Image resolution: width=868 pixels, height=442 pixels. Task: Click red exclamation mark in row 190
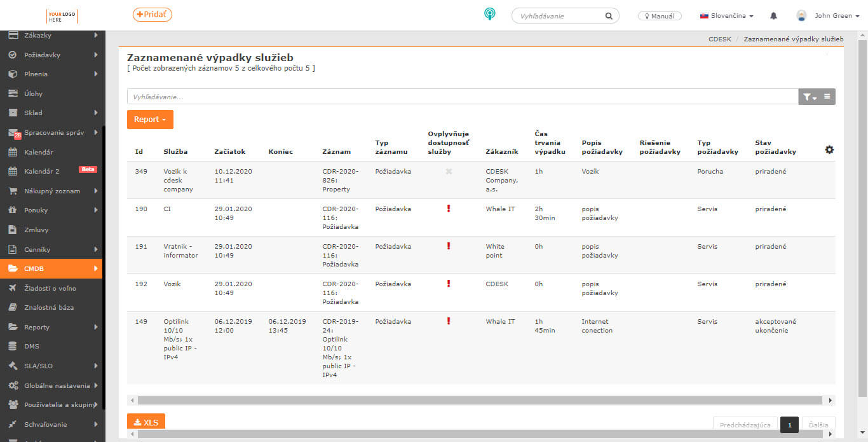[449, 209]
